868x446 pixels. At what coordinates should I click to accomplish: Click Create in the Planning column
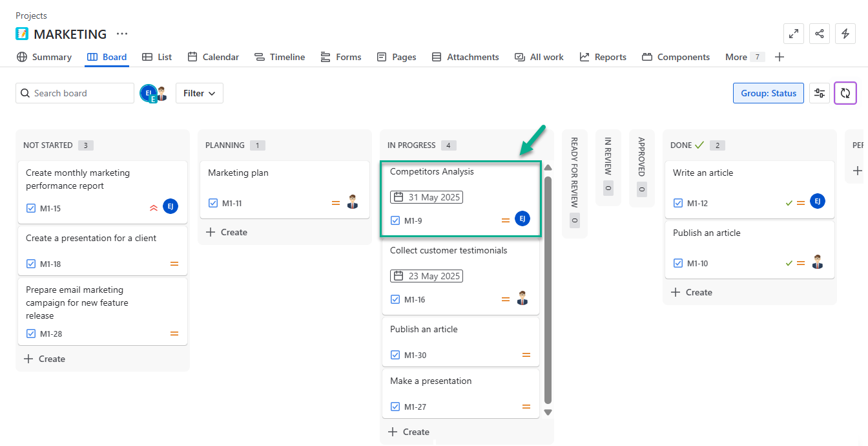(x=227, y=232)
